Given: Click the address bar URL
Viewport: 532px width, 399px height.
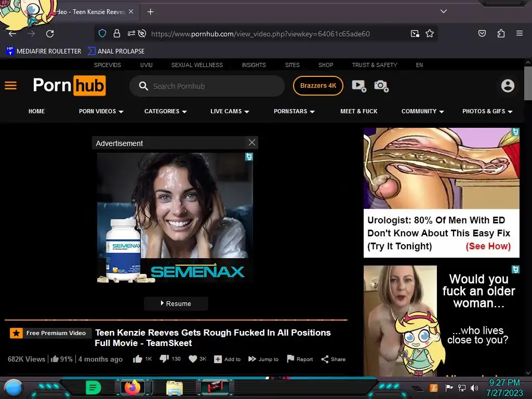Looking at the screenshot, I should 260,34.
